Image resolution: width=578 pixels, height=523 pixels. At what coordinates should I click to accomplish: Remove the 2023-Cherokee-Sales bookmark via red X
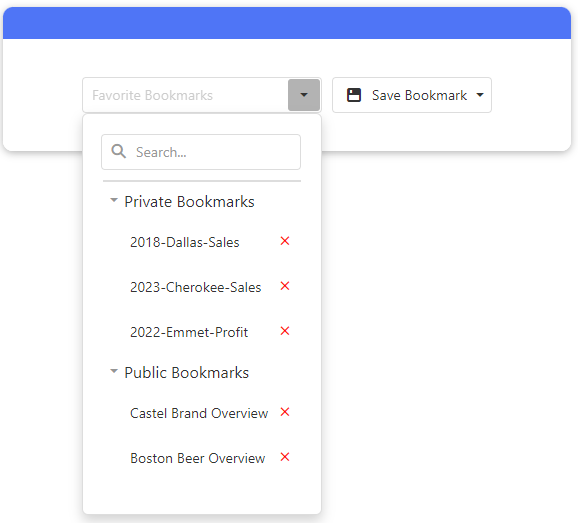(285, 286)
